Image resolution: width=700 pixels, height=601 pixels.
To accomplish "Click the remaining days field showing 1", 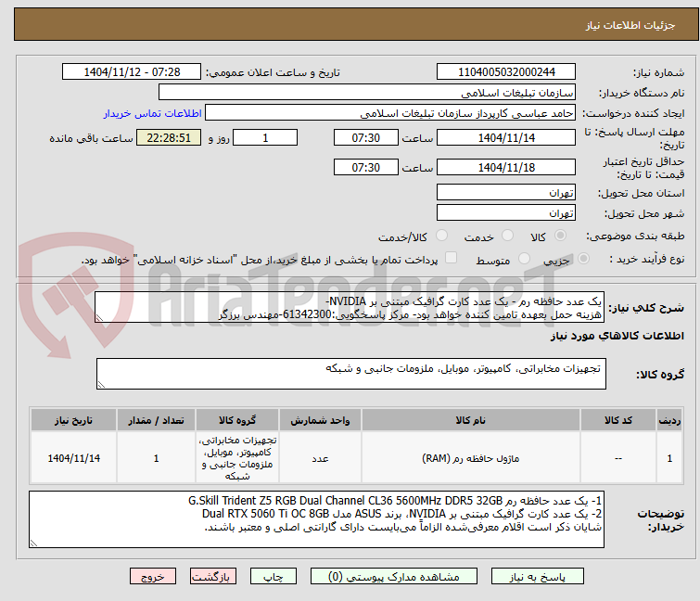I will [x=265, y=137].
